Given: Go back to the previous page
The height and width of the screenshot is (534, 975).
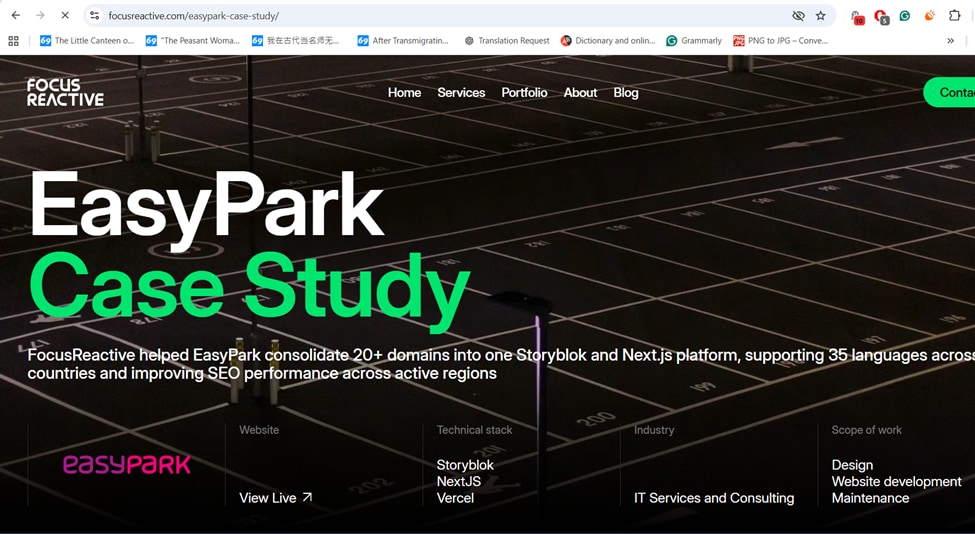Looking at the screenshot, I should tap(16, 16).
